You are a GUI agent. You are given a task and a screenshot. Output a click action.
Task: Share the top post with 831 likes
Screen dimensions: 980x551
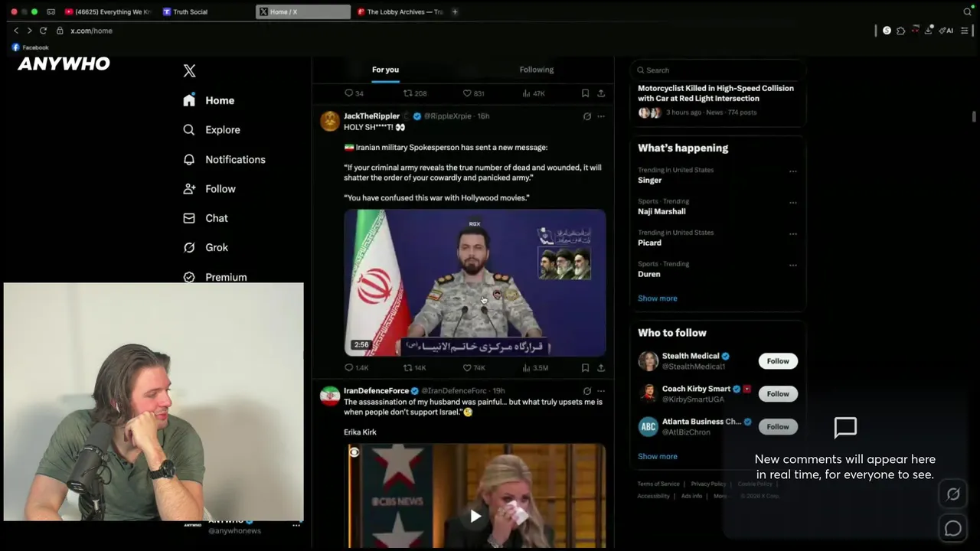[601, 93]
